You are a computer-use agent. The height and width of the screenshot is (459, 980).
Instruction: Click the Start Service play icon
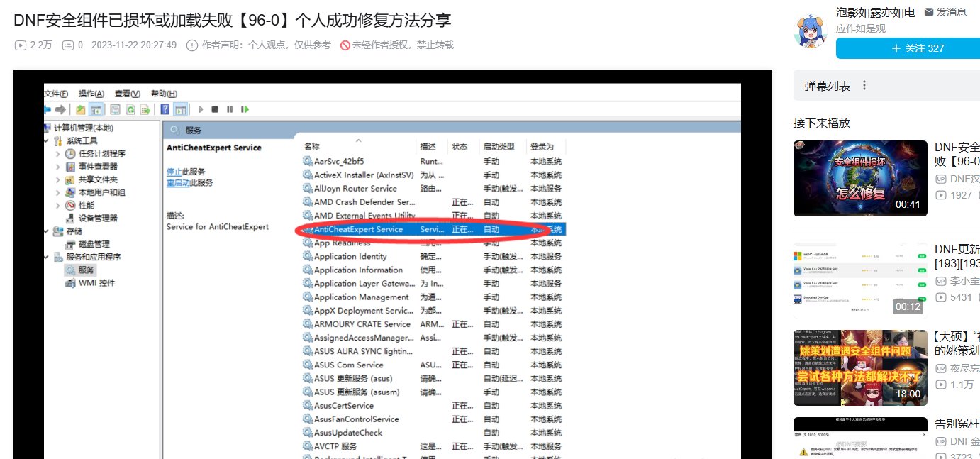201,109
